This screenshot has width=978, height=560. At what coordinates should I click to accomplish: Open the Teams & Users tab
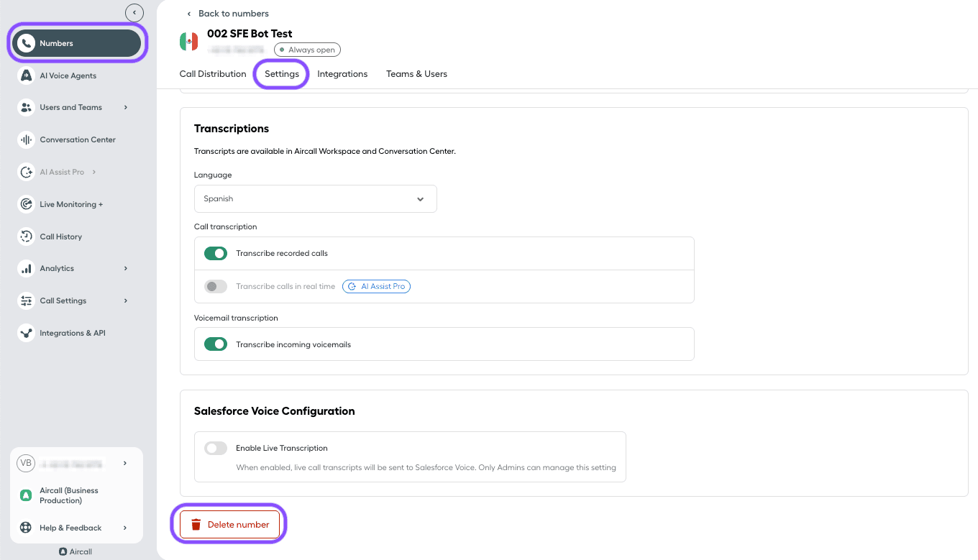(416, 73)
